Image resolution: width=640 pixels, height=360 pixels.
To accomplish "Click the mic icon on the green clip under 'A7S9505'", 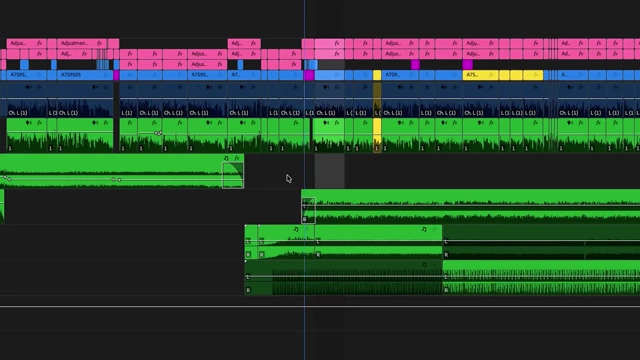I will click(x=95, y=122).
